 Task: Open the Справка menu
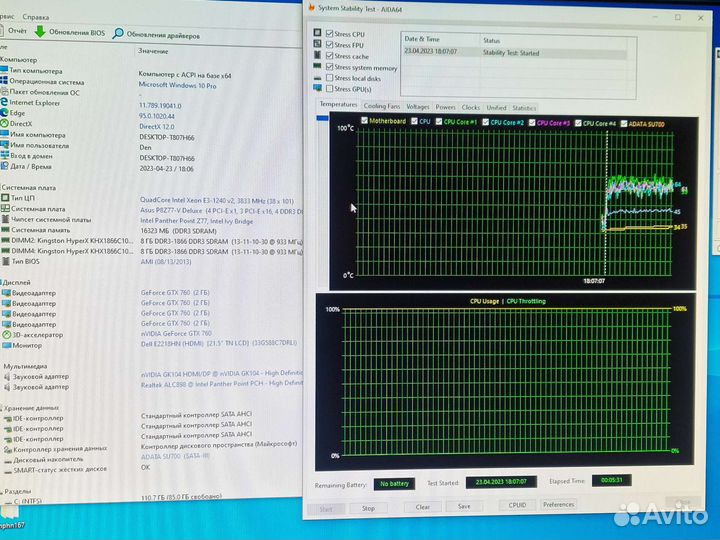(35, 17)
